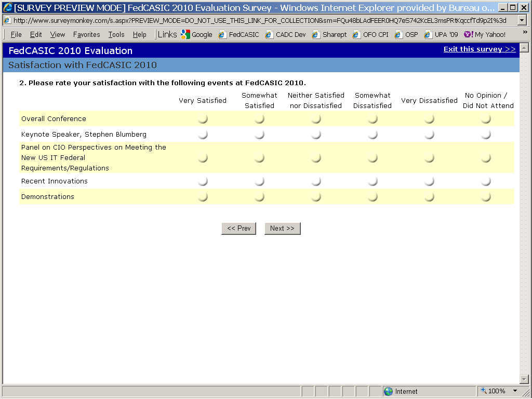Select No Opinion for CIO Perspectives panel
Screen dimensions: 532x399
(486, 158)
